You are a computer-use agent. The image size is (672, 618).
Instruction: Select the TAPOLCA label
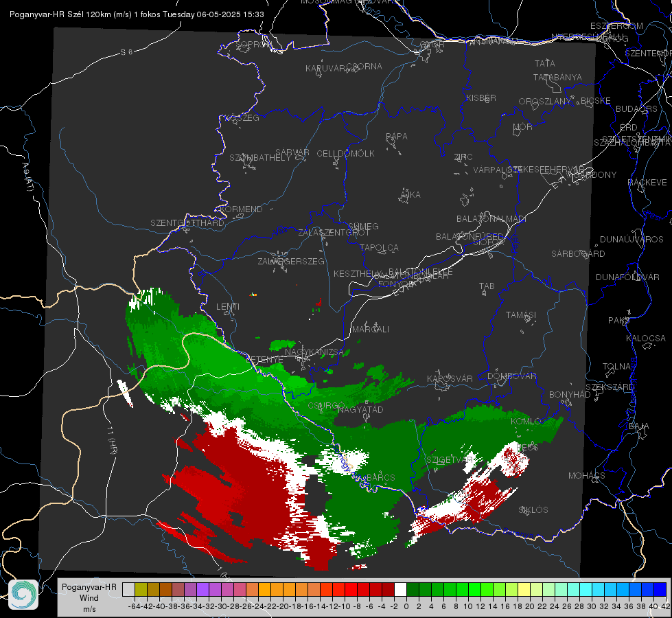point(379,248)
